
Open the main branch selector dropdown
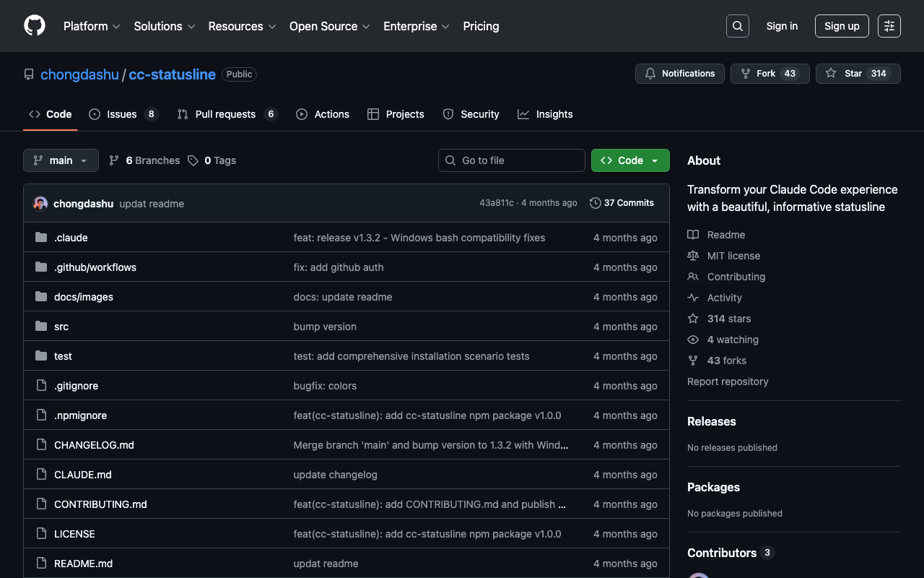pyautogui.click(x=61, y=160)
